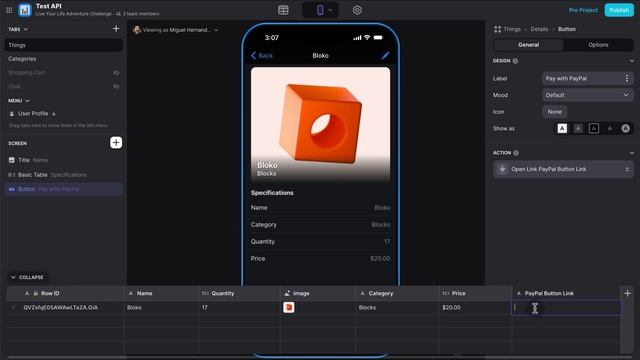Click the Icon None button
The width and height of the screenshot is (640, 360).
[554, 112]
